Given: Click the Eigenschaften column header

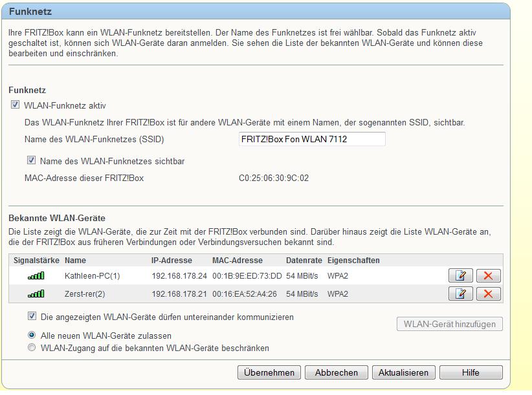Looking at the screenshot, I should tap(353, 260).
